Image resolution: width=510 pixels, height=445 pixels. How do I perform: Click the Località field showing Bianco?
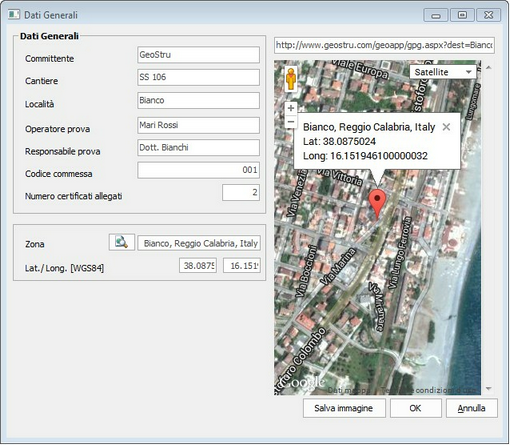[x=198, y=100]
